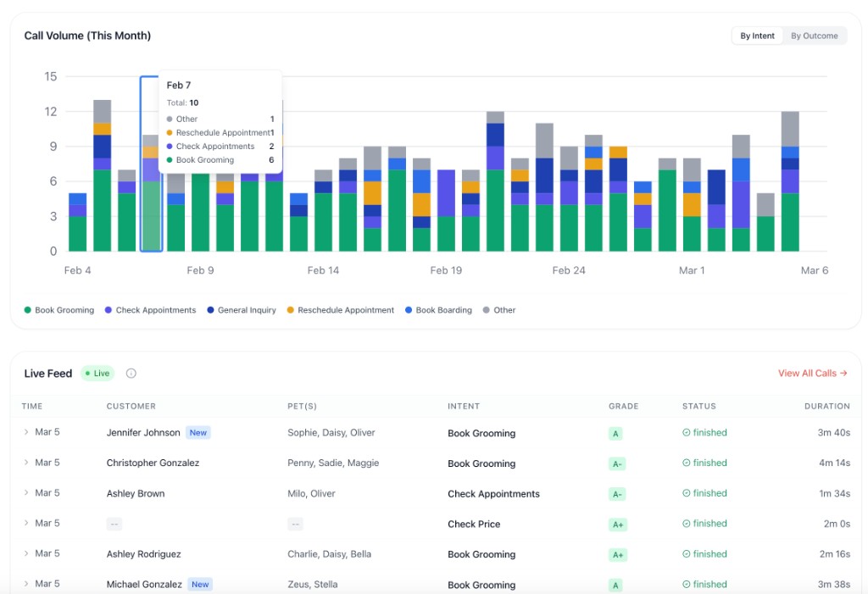Toggle the Book Boarding legend item
This screenshot has height=594, width=868.
point(438,310)
